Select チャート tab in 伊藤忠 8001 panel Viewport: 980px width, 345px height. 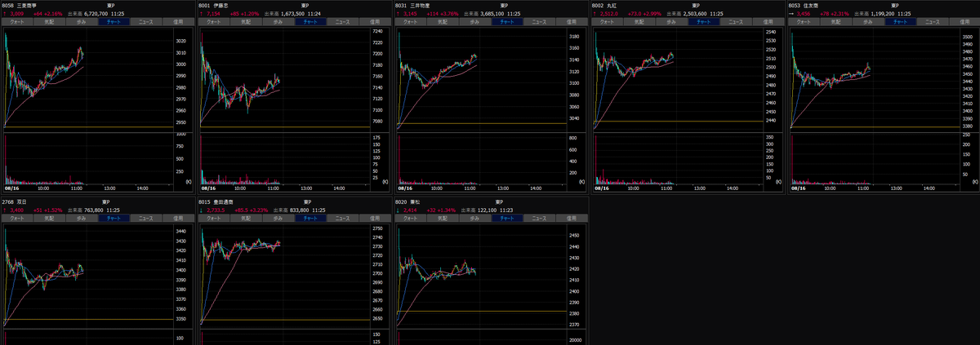(x=310, y=22)
